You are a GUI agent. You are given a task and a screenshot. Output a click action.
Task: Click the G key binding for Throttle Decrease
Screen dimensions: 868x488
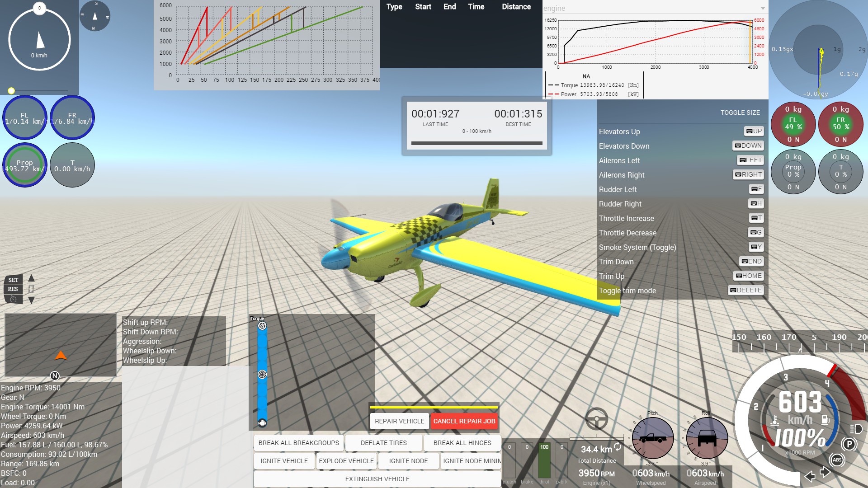756,232
